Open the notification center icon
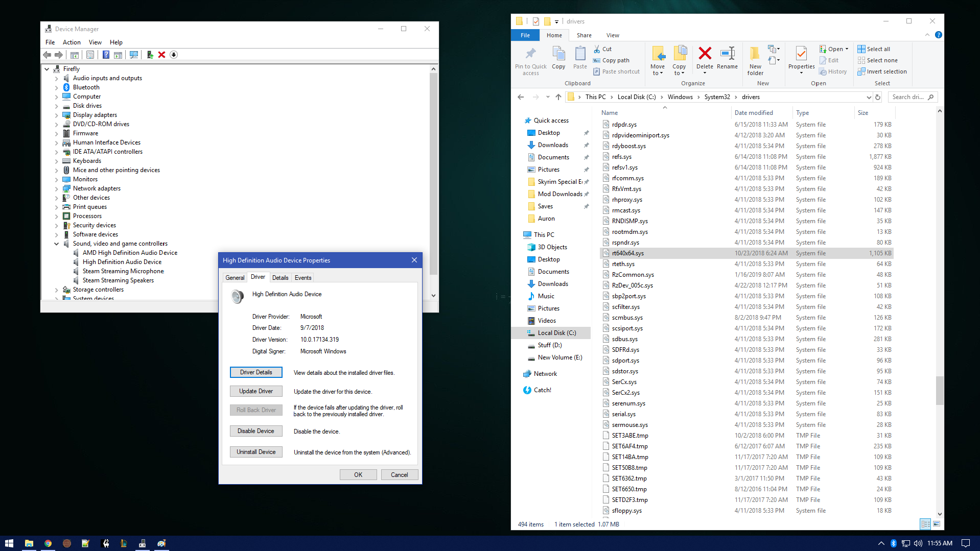 tap(966, 543)
